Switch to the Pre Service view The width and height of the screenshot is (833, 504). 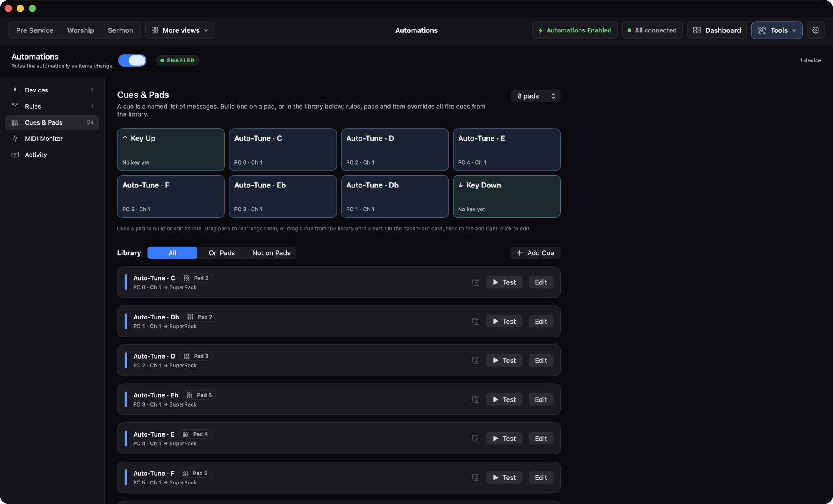[x=35, y=30]
